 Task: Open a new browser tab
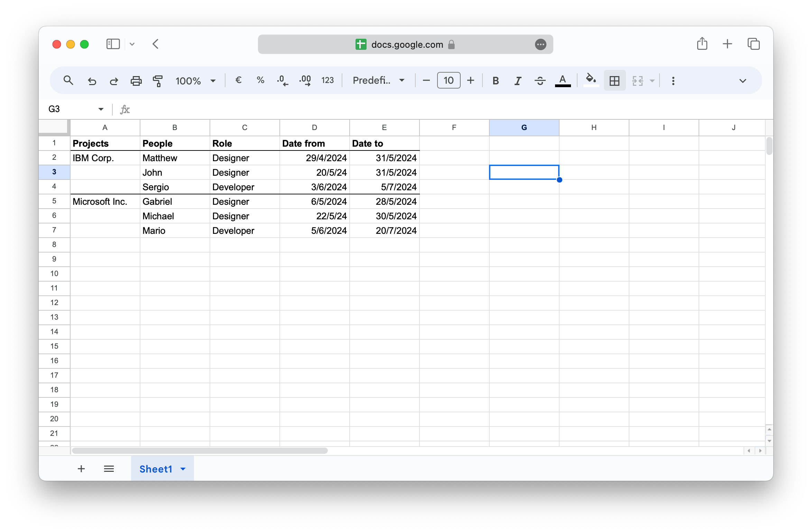pyautogui.click(x=727, y=44)
